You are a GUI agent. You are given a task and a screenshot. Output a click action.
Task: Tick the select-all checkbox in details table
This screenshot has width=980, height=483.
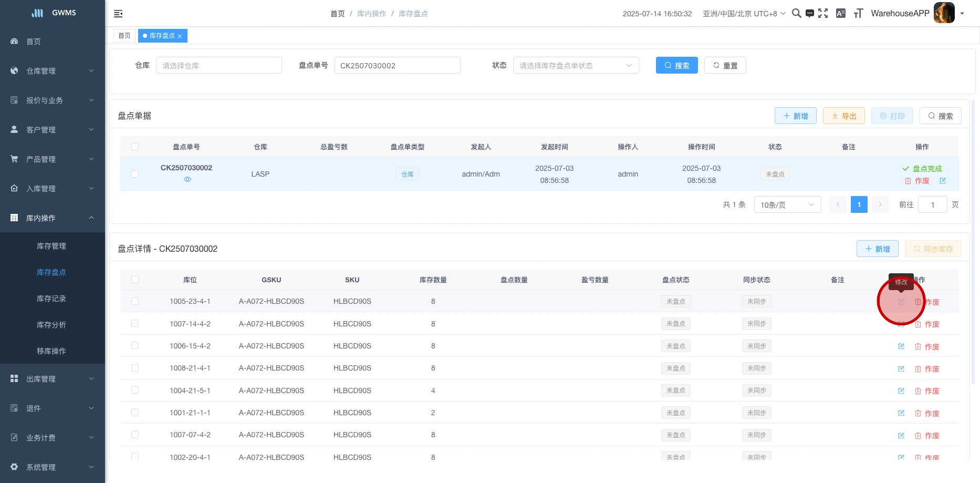tap(135, 280)
